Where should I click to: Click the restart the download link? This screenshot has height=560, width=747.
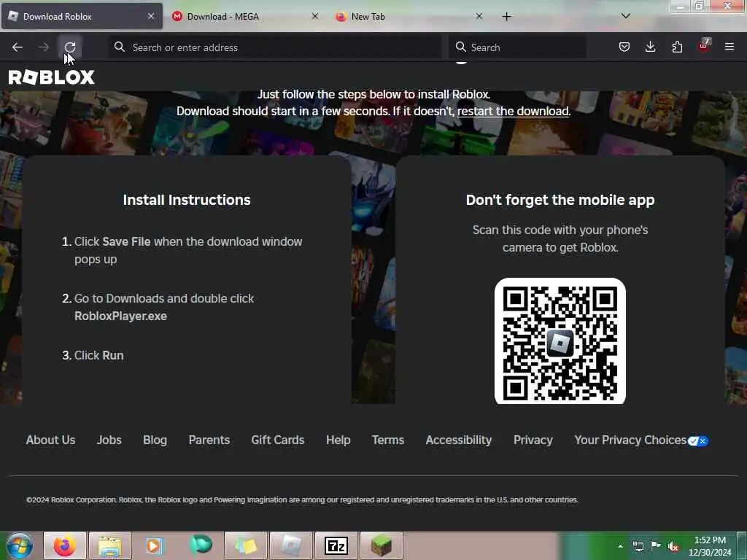[513, 112]
